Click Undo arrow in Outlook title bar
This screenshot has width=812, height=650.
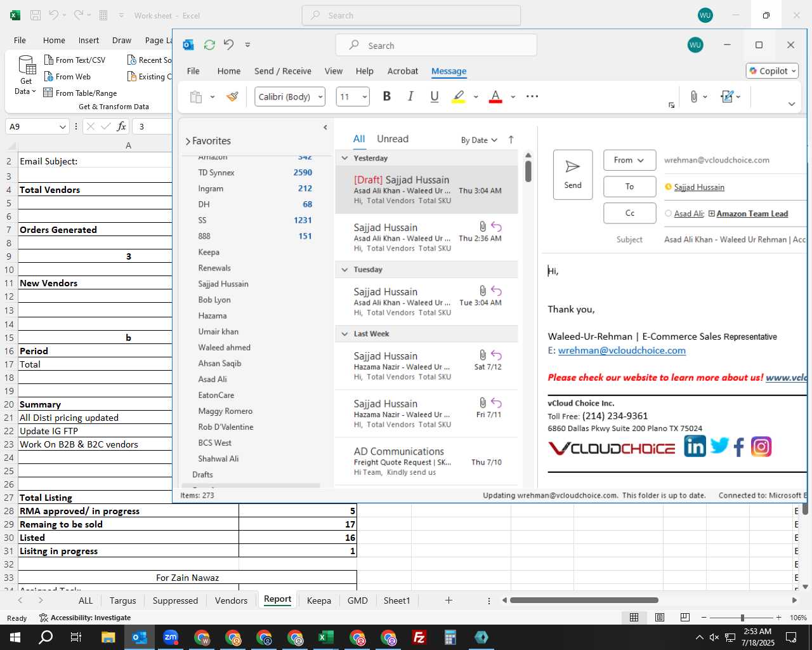229,44
